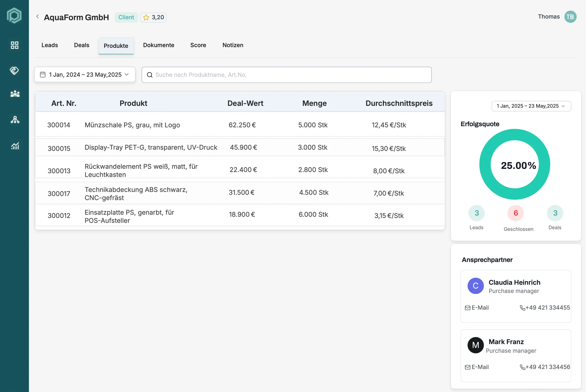Open the 1 Jan, 2024 – 23 May, 2025 date range dropdown
The image size is (586, 392).
click(85, 74)
